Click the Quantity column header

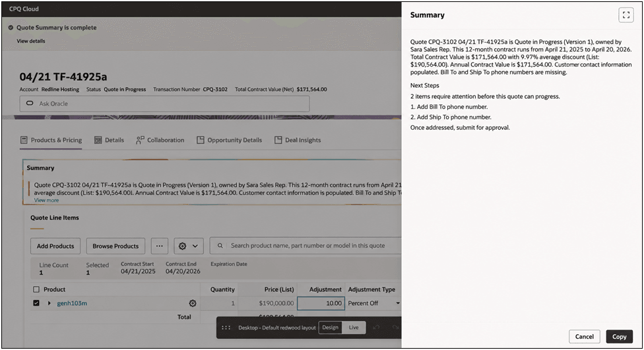click(222, 289)
